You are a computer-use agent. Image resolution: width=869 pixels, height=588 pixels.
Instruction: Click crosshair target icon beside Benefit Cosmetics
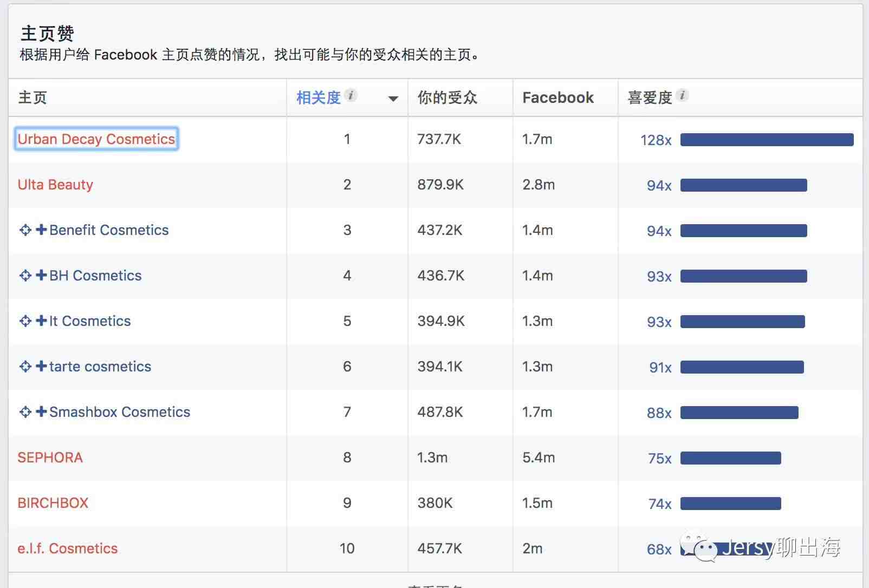point(25,230)
